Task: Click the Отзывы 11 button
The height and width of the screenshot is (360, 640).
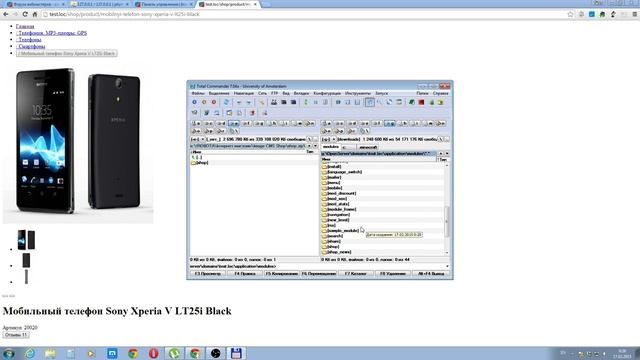Action: (16, 335)
